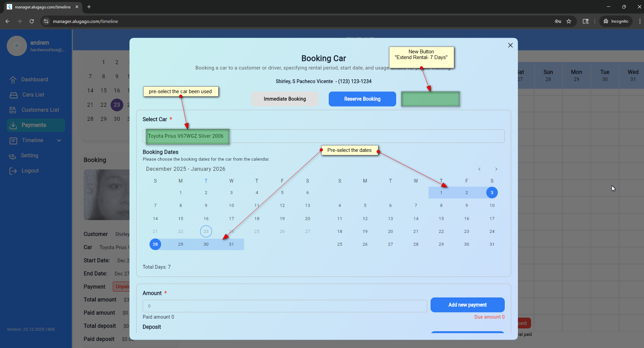
Task: Click Add new payment button
Action: pos(467,305)
